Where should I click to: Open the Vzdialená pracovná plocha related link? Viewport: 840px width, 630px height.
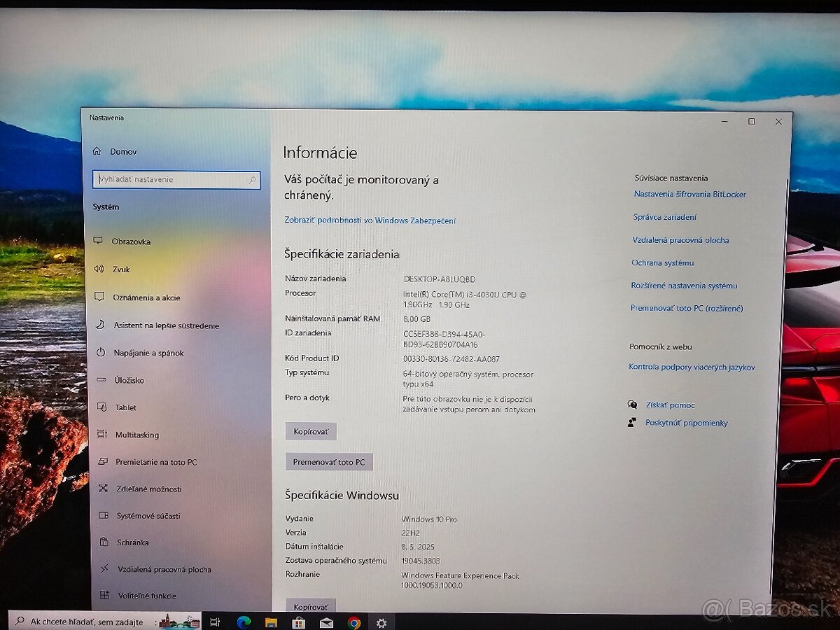point(680,240)
